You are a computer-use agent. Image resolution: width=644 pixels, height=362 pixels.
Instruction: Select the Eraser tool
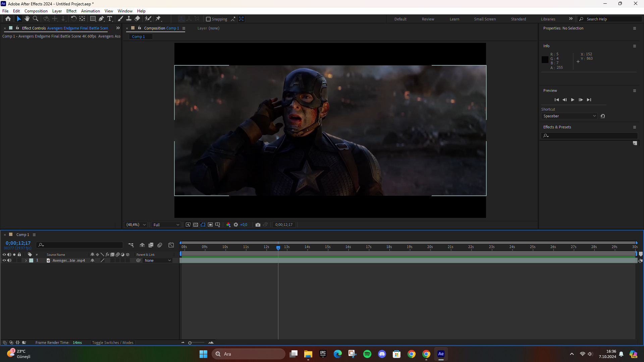pyautogui.click(x=138, y=19)
